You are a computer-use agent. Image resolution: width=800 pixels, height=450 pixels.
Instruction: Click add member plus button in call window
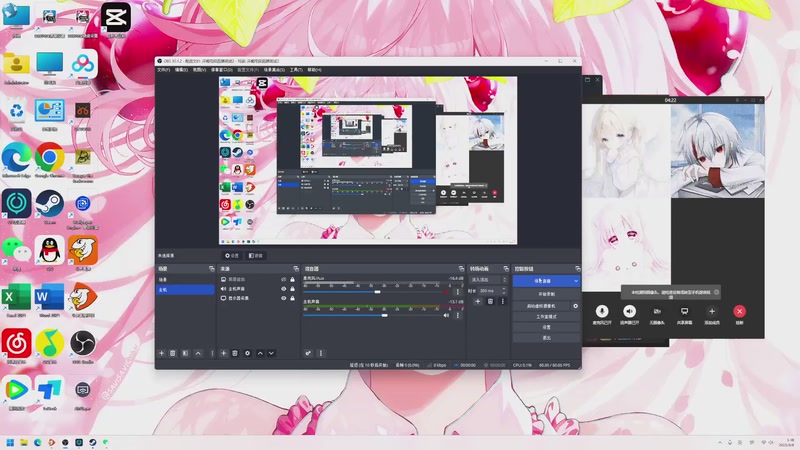[712, 311]
